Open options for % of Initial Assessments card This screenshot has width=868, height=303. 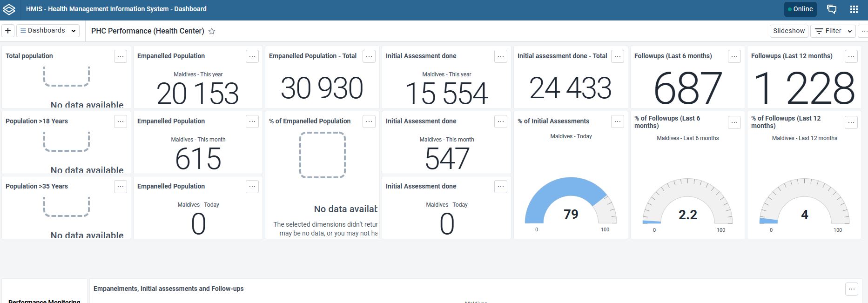[x=618, y=121]
